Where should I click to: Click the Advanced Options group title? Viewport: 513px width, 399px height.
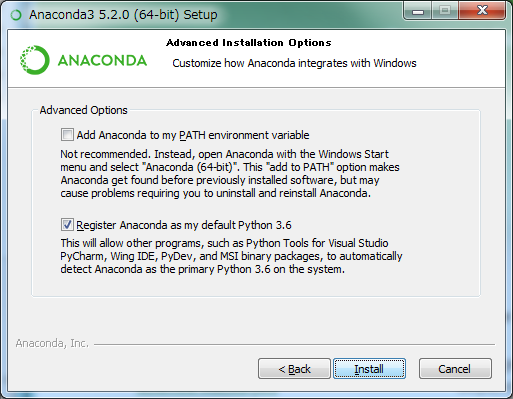coord(83,110)
